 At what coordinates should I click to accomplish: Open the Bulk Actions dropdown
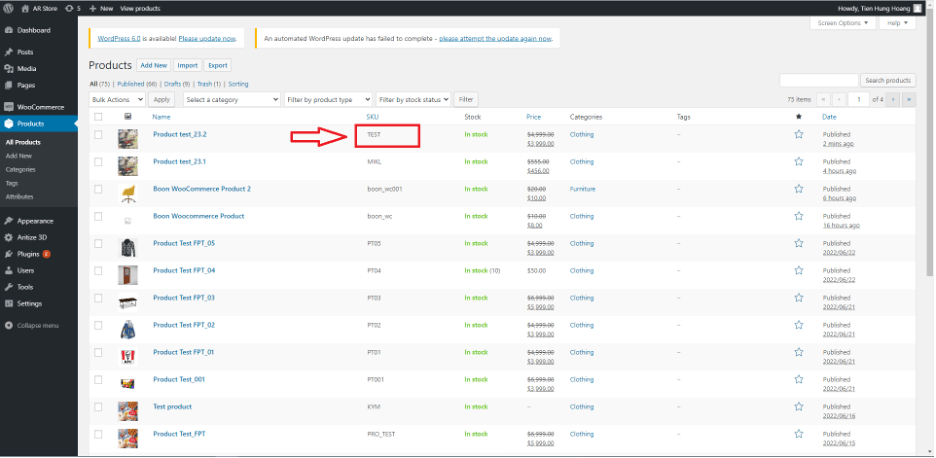117,100
